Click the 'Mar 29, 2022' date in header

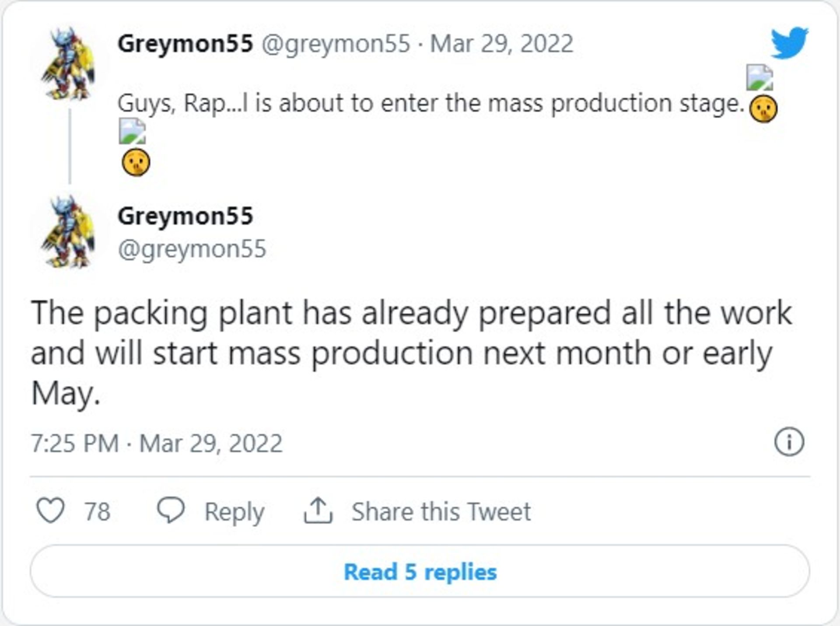(x=501, y=44)
